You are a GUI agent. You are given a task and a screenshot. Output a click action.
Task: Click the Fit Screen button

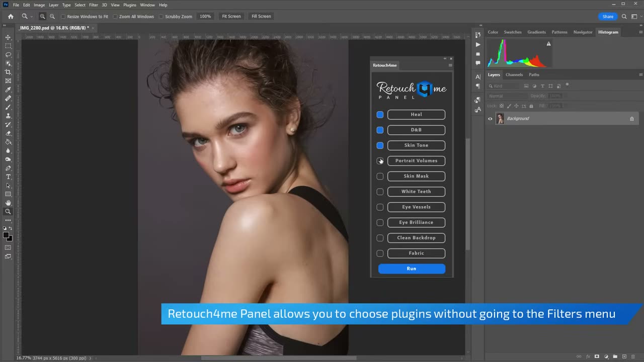(231, 17)
